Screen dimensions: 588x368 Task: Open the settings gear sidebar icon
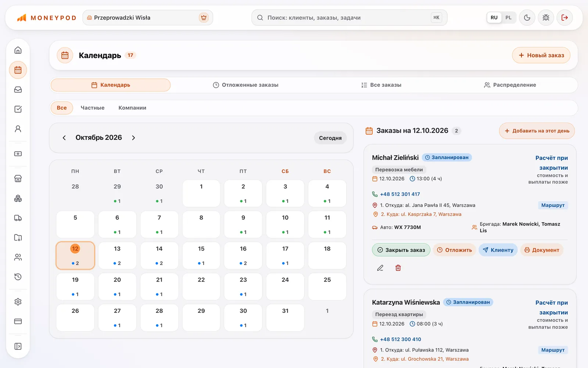click(x=18, y=302)
